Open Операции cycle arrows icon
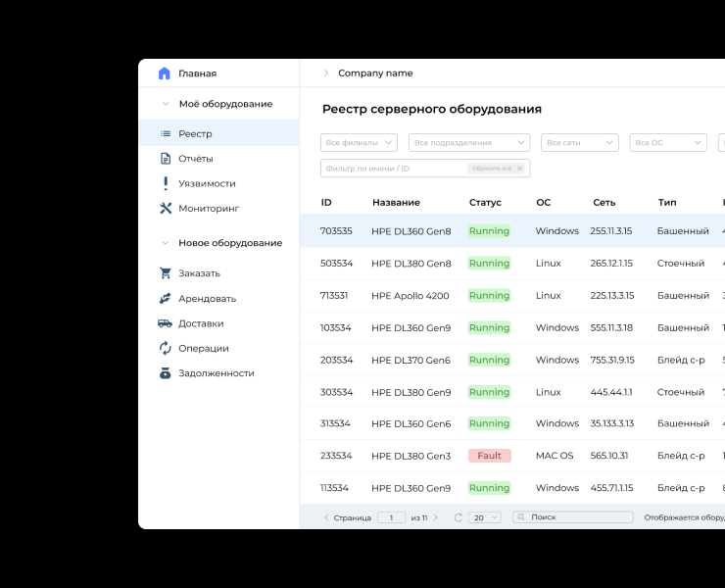Image resolution: width=725 pixels, height=588 pixels. coord(166,348)
